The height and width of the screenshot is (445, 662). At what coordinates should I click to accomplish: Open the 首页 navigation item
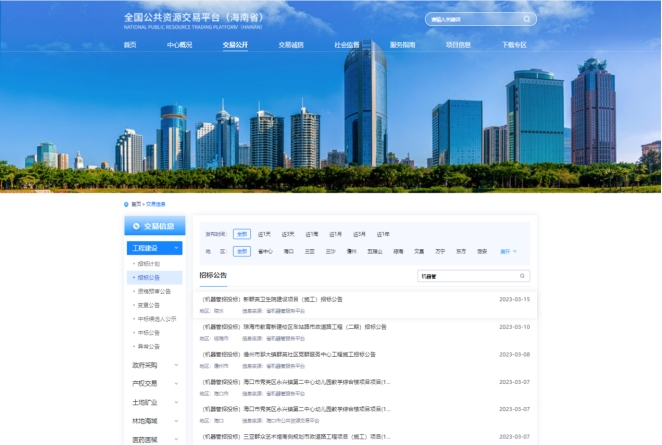130,45
